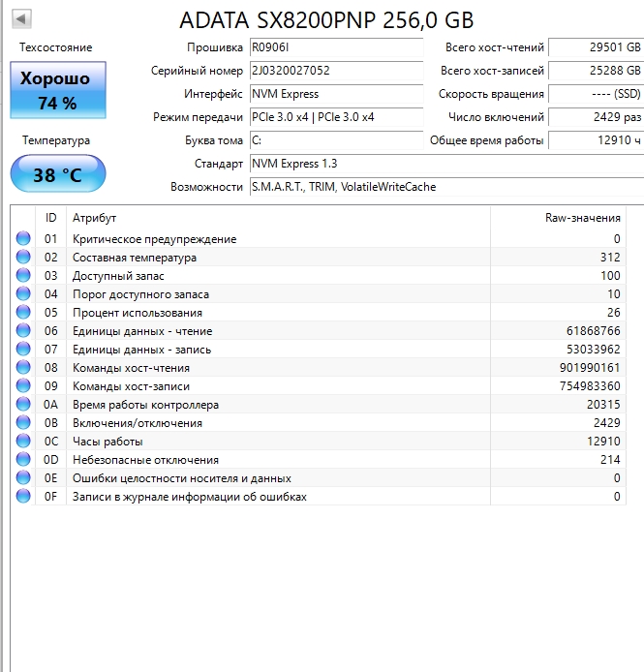Click the total host writes value 25288 GB
This screenshot has width=644, height=672.
coord(596,71)
